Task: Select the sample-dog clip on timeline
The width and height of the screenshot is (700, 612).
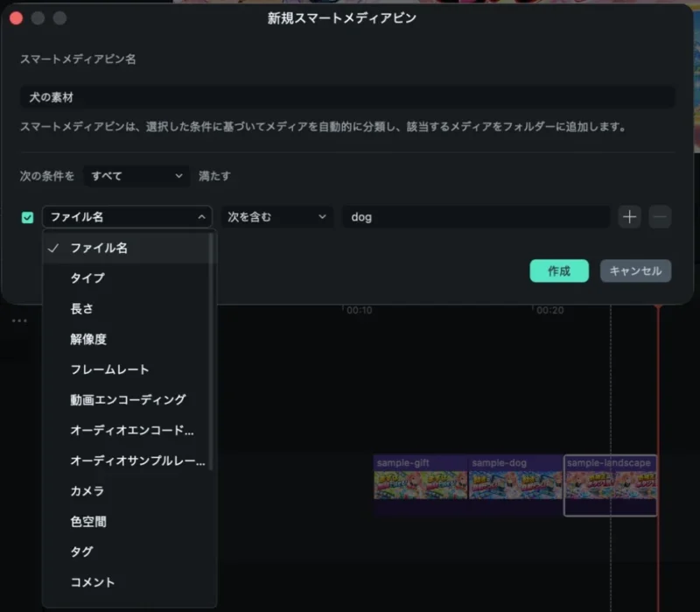Action: 515,485
